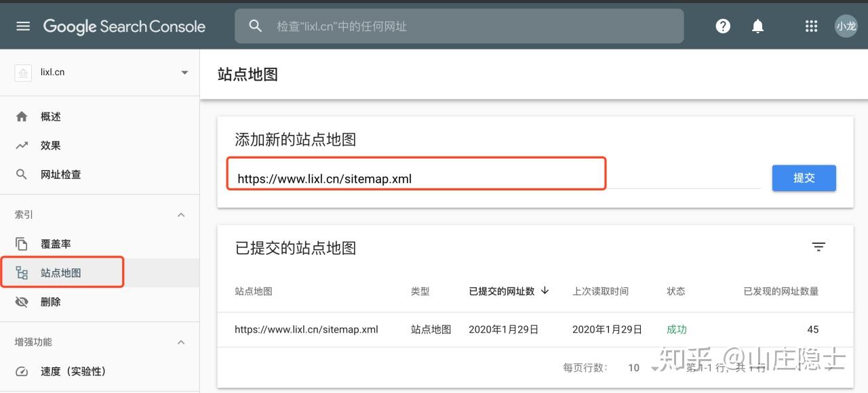Open the help (question mark) icon
Screen dimensions: 868x393
722,26
